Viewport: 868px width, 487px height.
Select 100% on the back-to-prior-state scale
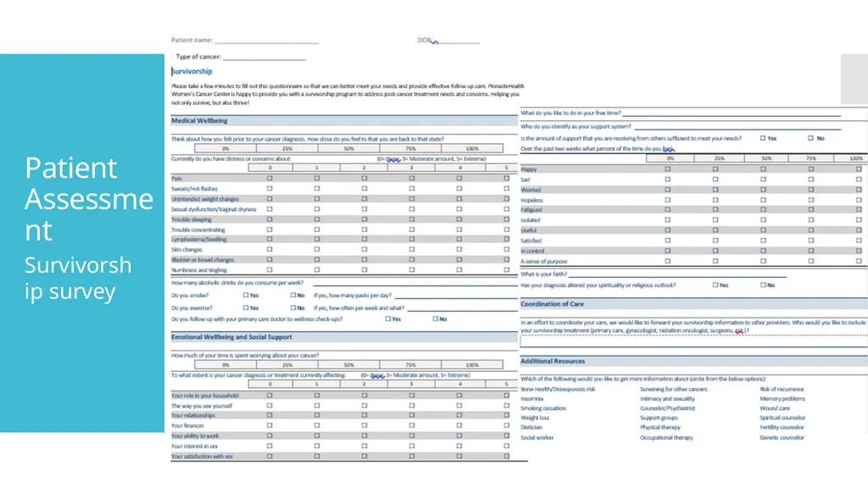coord(472,148)
